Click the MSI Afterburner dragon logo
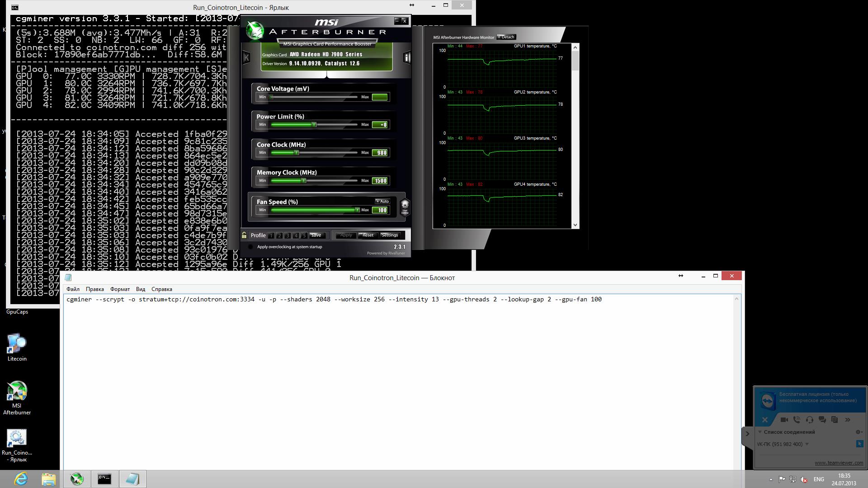This screenshot has width=868, height=488. pyautogui.click(x=255, y=30)
